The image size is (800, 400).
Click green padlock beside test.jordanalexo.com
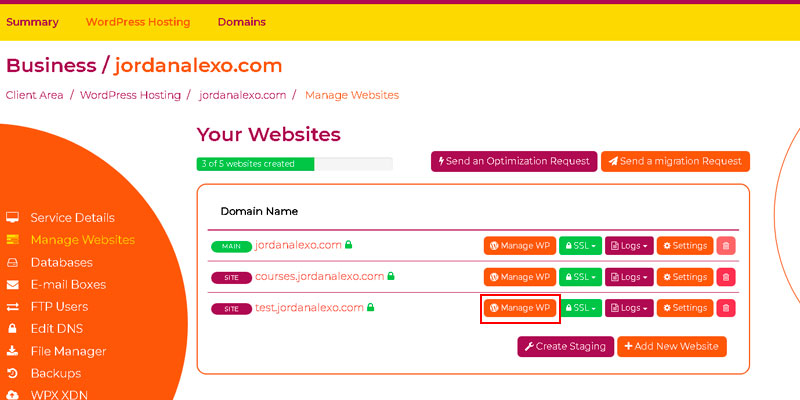pos(370,307)
